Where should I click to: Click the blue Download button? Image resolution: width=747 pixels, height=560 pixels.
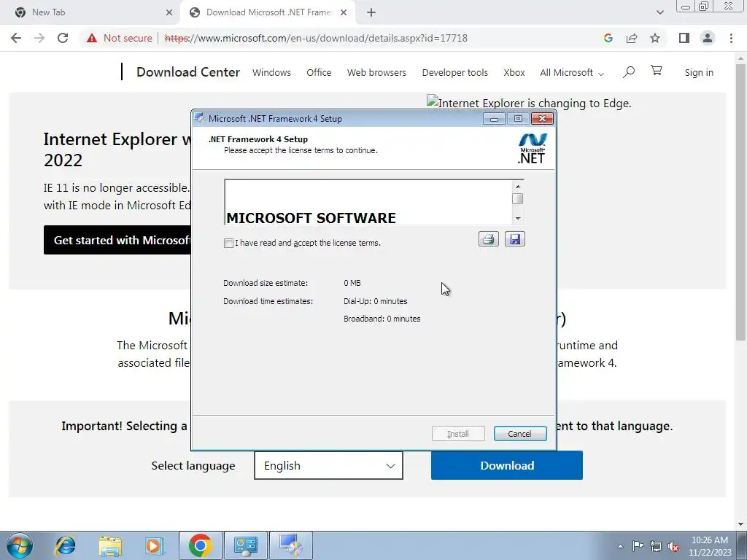pos(507,465)
